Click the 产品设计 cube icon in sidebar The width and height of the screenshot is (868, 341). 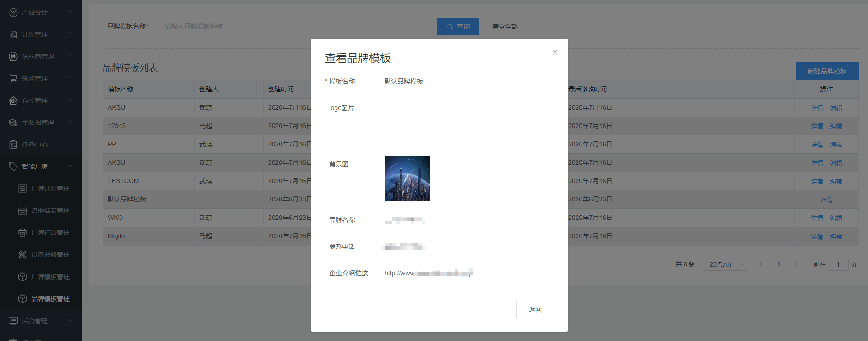pos(13,12)
